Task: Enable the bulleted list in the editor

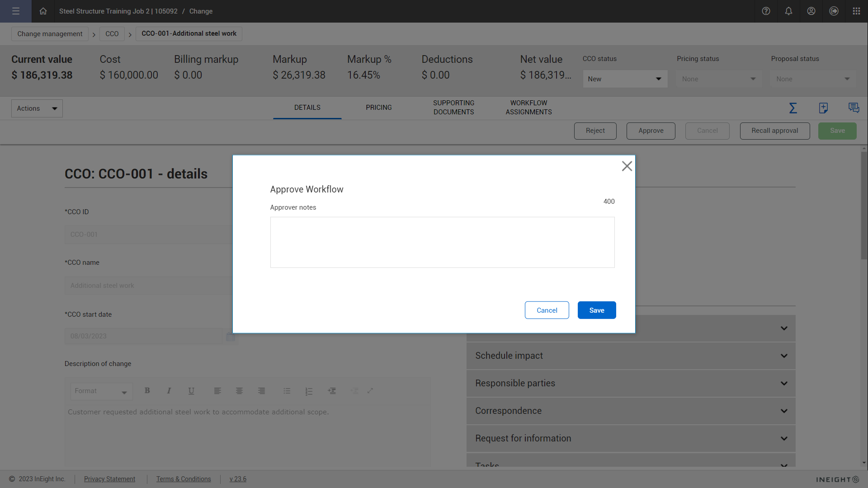Action: [287, 391]
